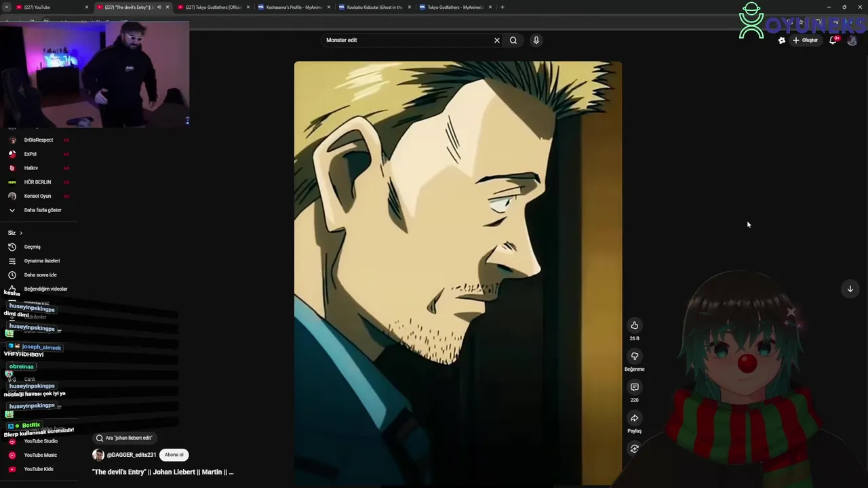Clear the 'Monster edit' search text

pos(497,40)
